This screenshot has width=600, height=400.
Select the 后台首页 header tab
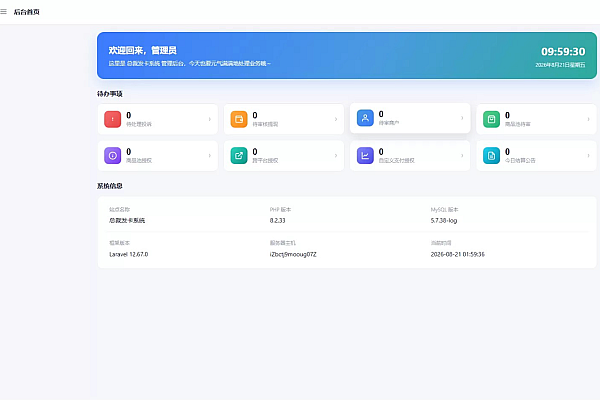[x=27, y=12]
